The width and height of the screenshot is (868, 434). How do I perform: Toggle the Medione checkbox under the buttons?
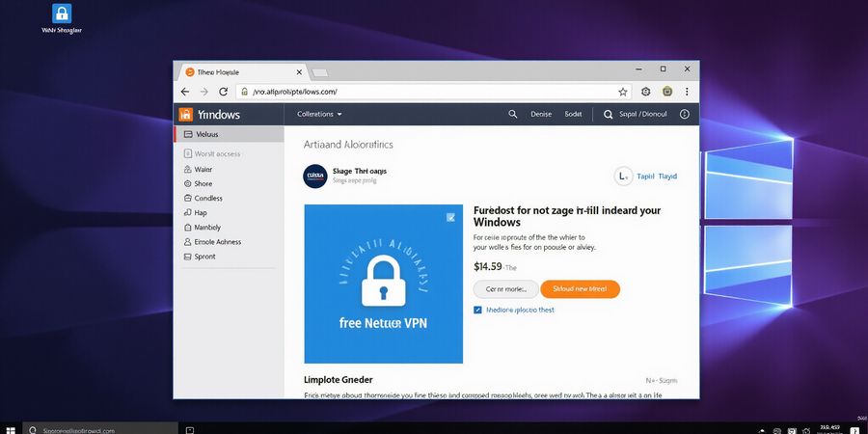pyautogui.click(x=477, y=310)
